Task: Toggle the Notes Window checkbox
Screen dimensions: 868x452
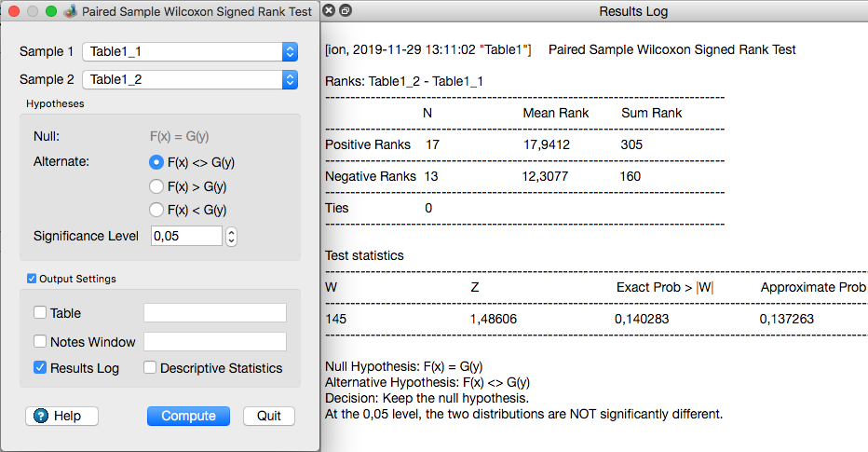Action: pyautogui.click(x=40, y=342)
